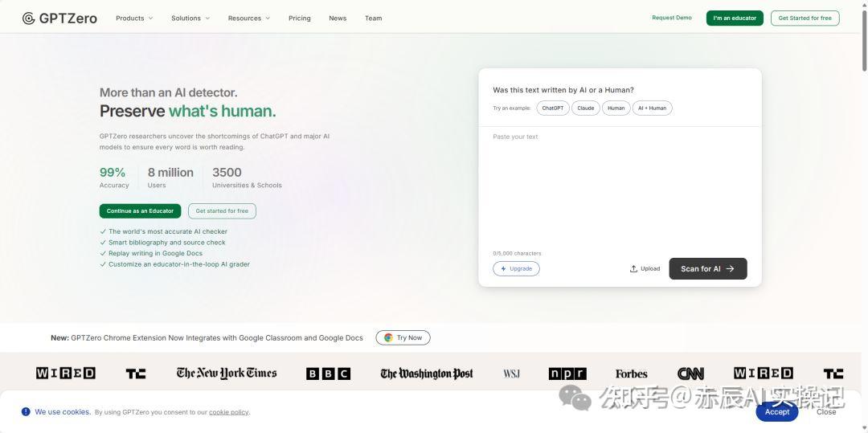Open the cookie policy link
The image size is (868, 433).
point(228,412)
